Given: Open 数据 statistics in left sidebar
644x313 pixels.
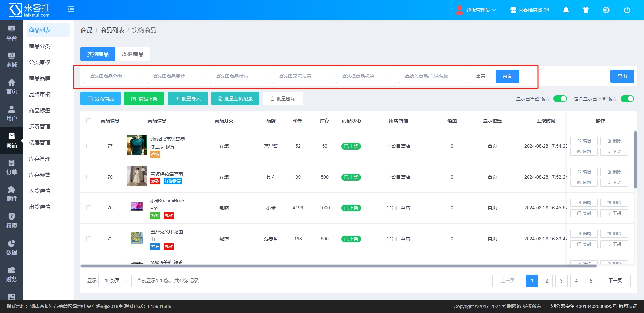Looking at the screenshot, I should pyautogui.click(x=12, y=248).
